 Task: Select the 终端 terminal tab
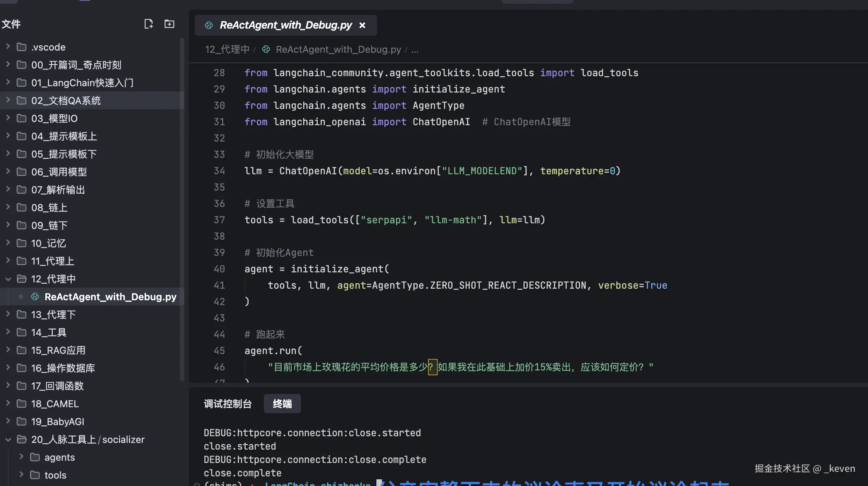pos(282,404)
